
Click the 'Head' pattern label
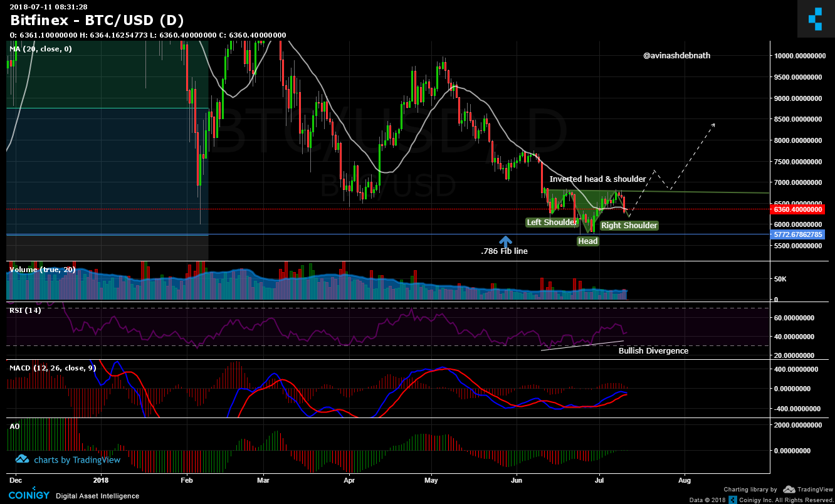588,241
